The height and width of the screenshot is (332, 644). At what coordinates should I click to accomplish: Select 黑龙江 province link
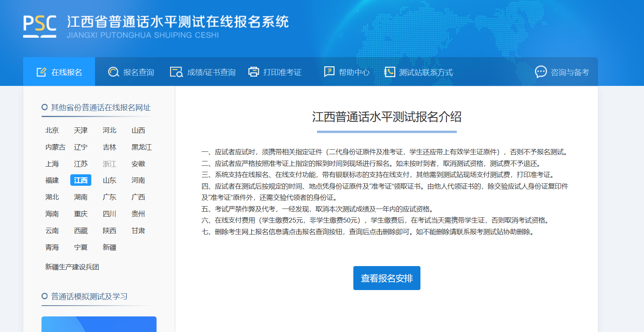[x=142, y=147]
